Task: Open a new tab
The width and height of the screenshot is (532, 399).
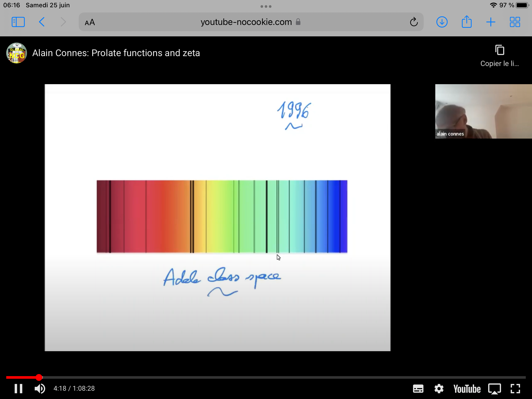Action: coord(490,22)
